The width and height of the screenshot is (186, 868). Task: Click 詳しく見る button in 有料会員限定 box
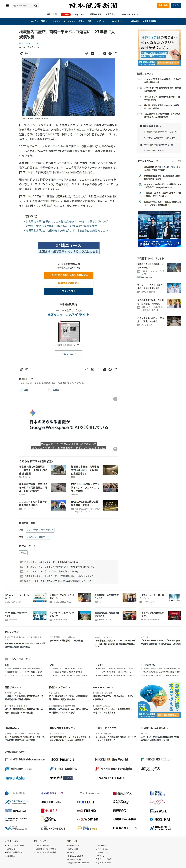click(69, 354)
